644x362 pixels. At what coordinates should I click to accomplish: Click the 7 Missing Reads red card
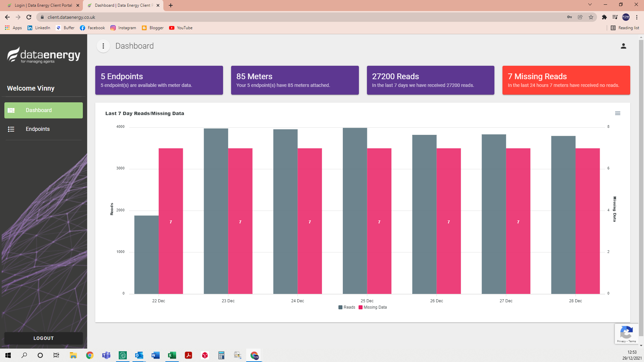(x=566, y=80)
